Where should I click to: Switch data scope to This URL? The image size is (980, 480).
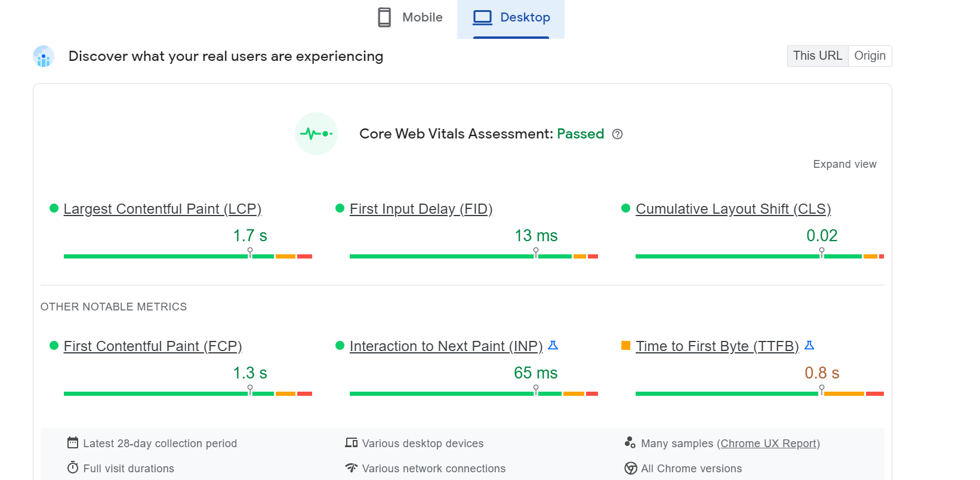[x=817, y=56]
